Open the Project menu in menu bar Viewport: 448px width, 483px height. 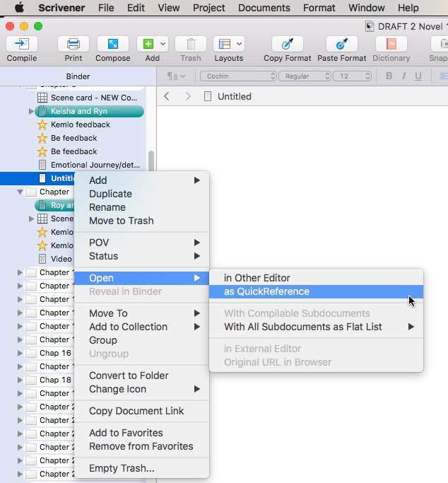209,8
